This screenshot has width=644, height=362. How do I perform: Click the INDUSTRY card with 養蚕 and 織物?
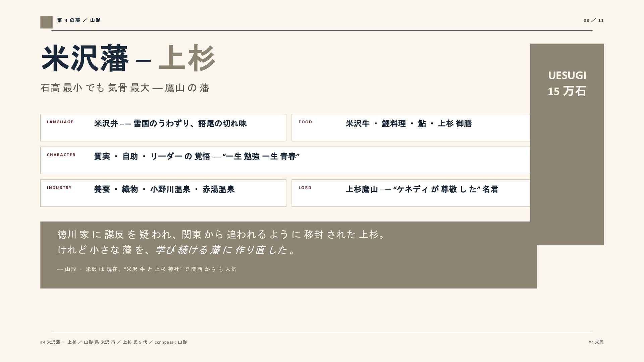163,193
